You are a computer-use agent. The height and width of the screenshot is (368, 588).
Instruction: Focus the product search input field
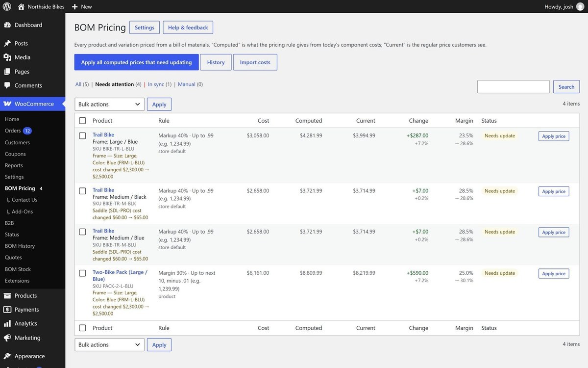[x=514, y=87]
